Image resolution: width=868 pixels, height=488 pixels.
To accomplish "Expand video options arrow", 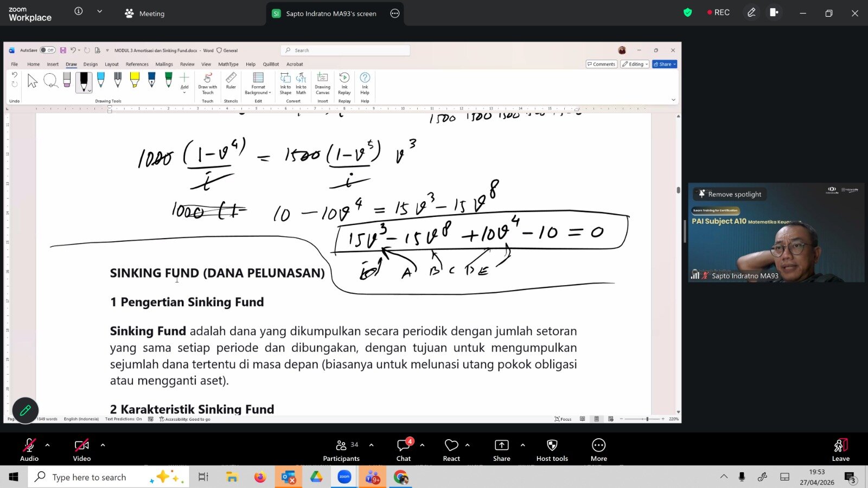I will click(x=103, y=445).
